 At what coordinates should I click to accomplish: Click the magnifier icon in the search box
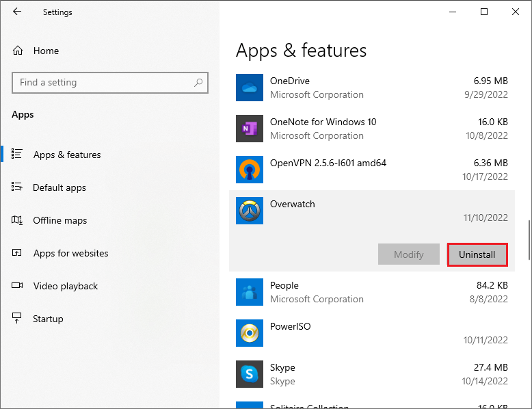(x=198, y=83)
